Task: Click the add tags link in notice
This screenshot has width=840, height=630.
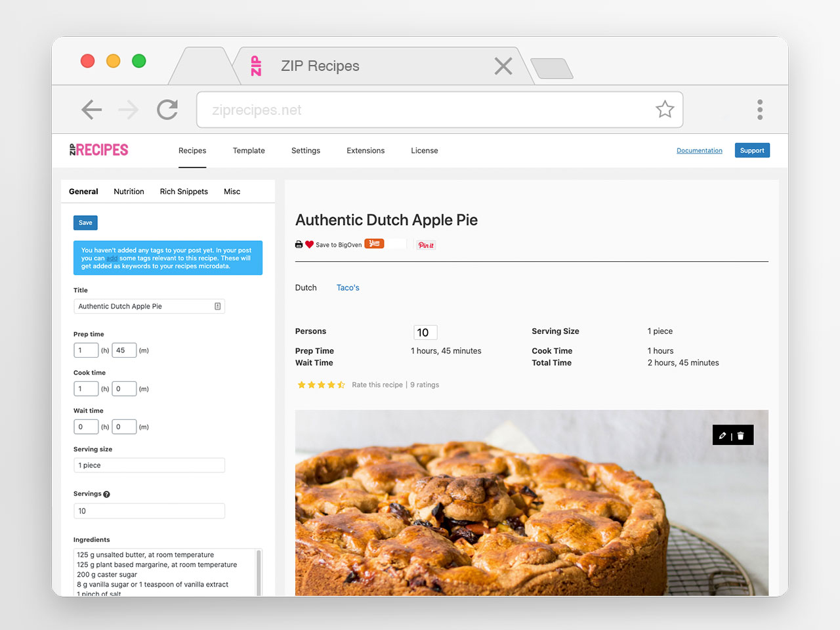Action: [x=112, y=258]
